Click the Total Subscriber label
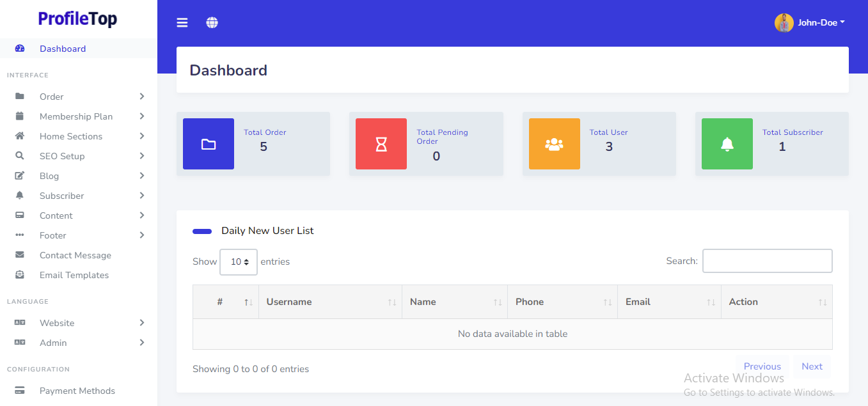 (793, 132)
